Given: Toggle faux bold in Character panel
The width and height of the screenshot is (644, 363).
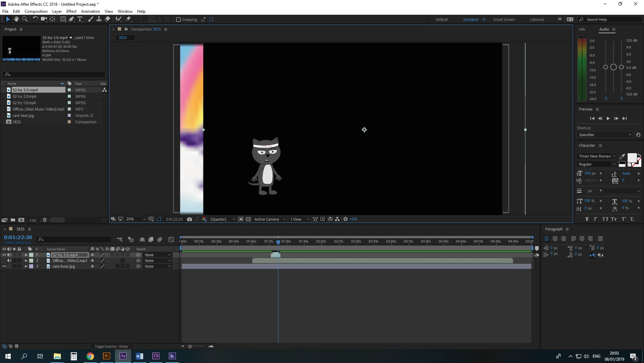Looking at the screenshot, I should [587, 219].
